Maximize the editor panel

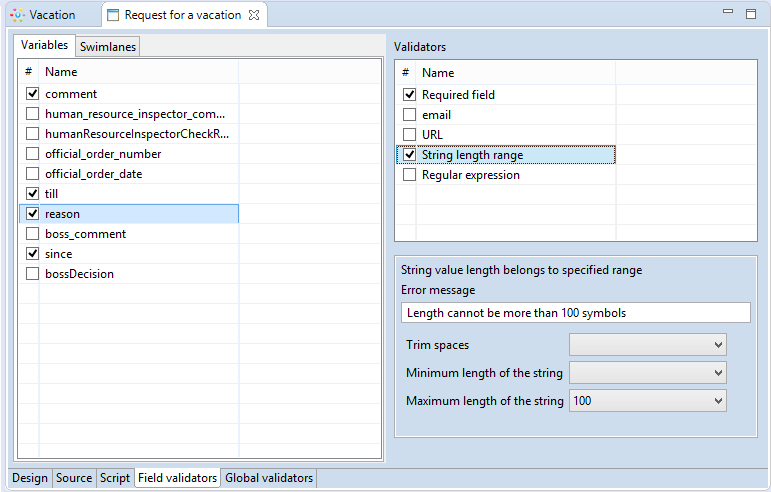click(751, 14)
